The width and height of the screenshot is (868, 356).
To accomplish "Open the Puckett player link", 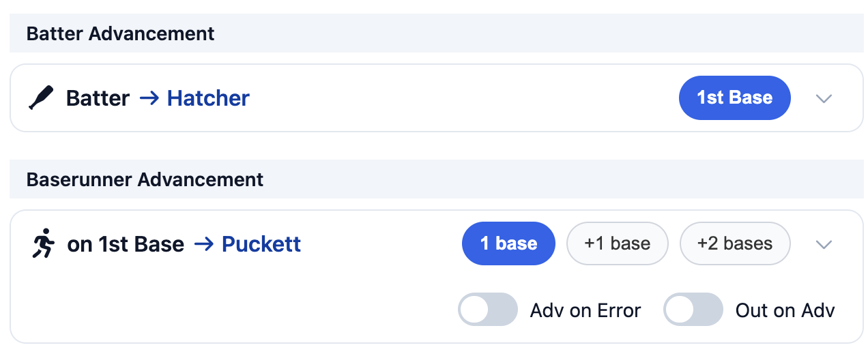I will 261,244.
